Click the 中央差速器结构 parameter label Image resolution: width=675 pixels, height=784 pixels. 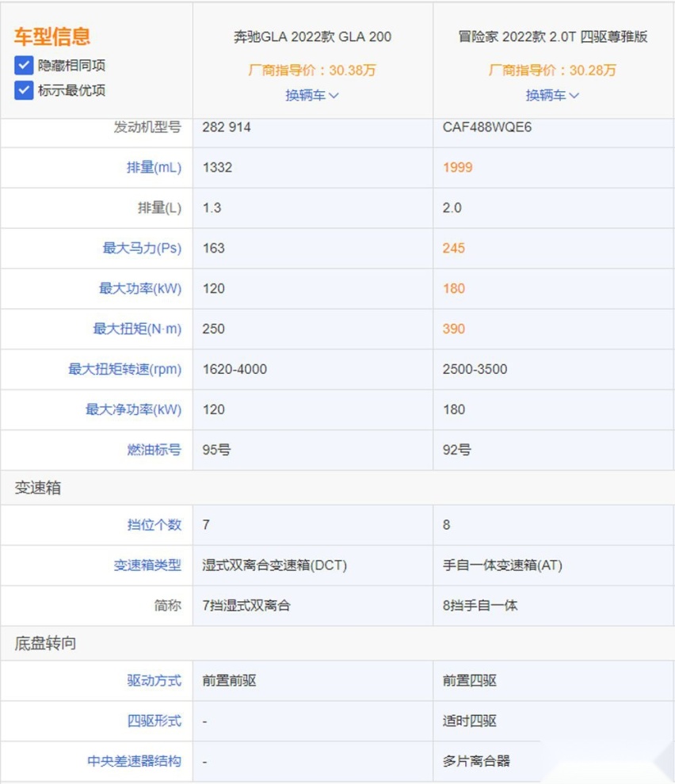134,761
